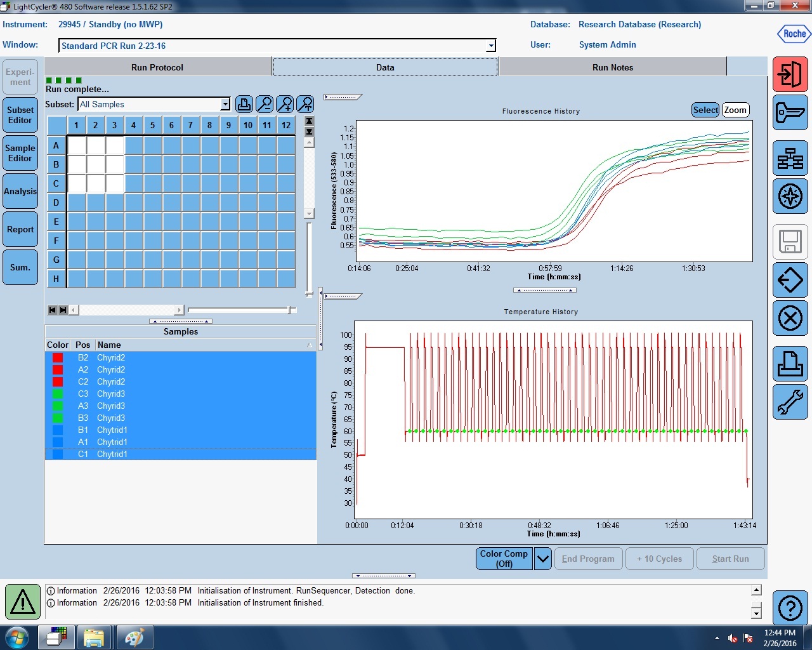
Task: Select sample row A1 Chytrid1
Action: [181, 442]
